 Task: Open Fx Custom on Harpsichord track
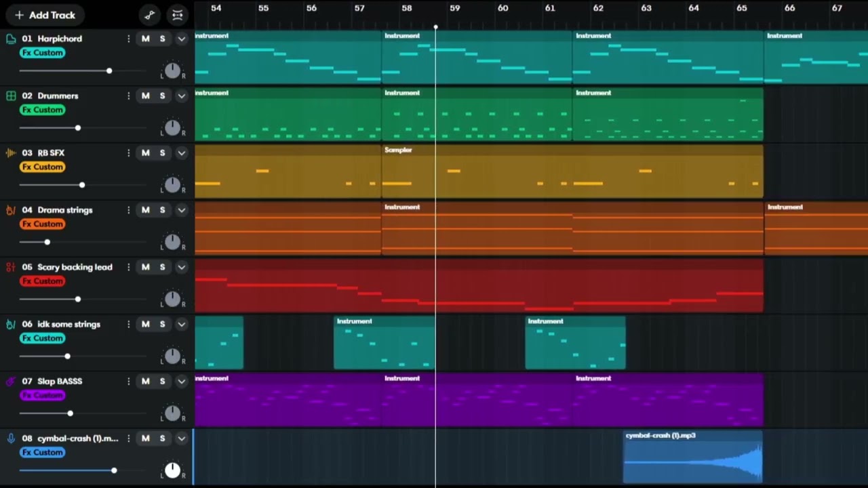coord(43,53)
